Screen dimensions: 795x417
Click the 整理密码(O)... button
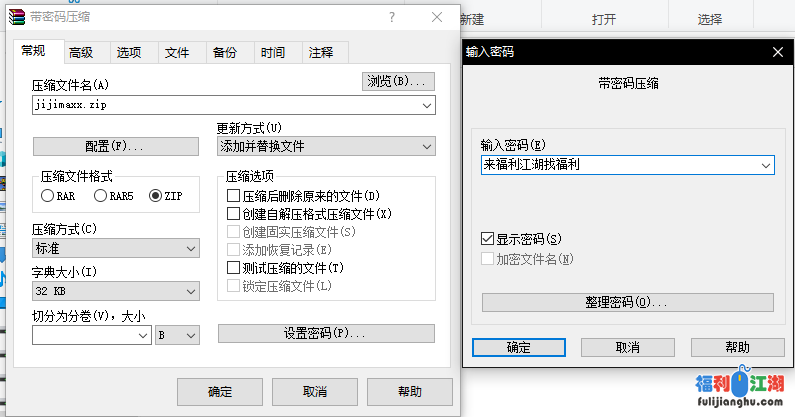(627, 302)
